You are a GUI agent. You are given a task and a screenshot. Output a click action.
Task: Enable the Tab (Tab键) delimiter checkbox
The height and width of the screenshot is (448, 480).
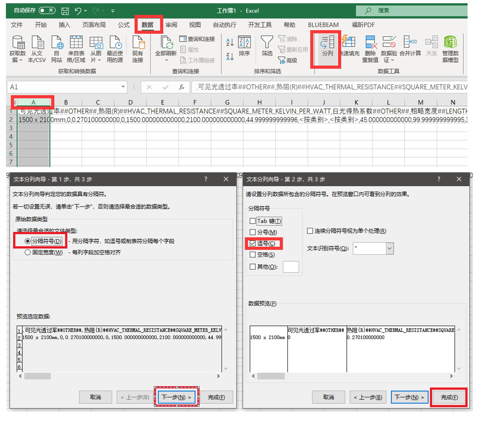coord(252,221)
